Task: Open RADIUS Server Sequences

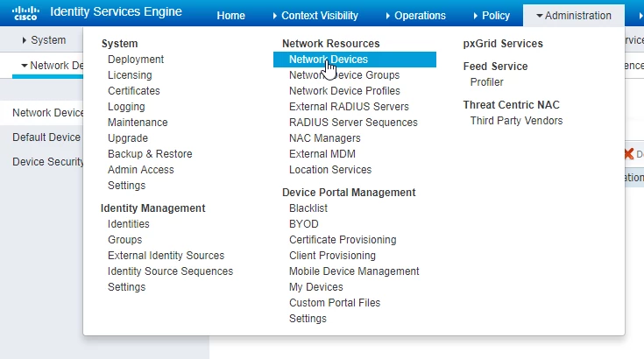Action: point(353,123)
